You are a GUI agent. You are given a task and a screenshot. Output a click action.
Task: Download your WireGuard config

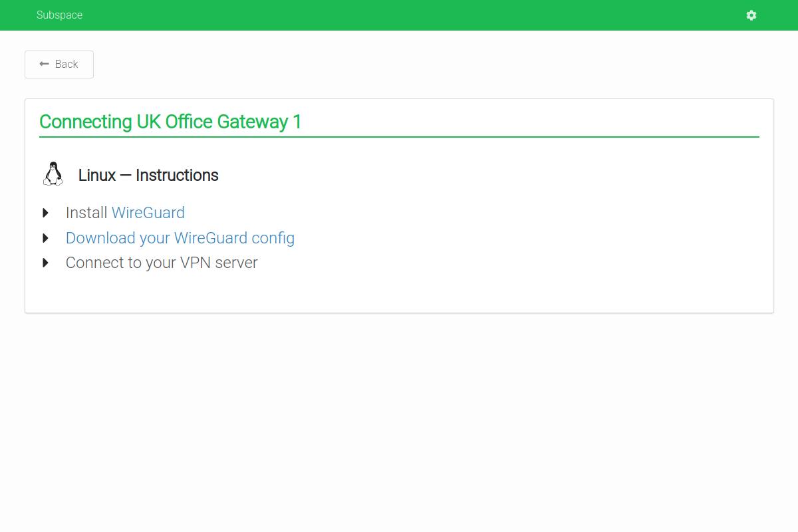pyautogui.click(x=180, y=238)
